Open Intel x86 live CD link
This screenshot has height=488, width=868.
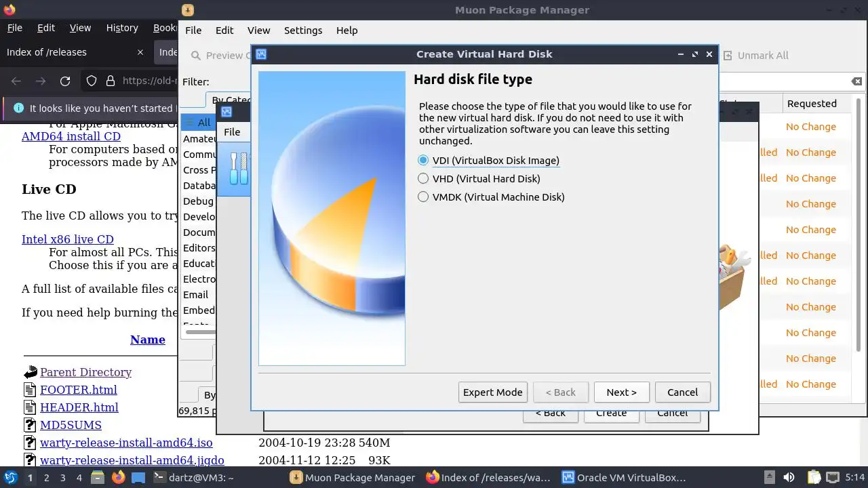click(x=68, y=239)
